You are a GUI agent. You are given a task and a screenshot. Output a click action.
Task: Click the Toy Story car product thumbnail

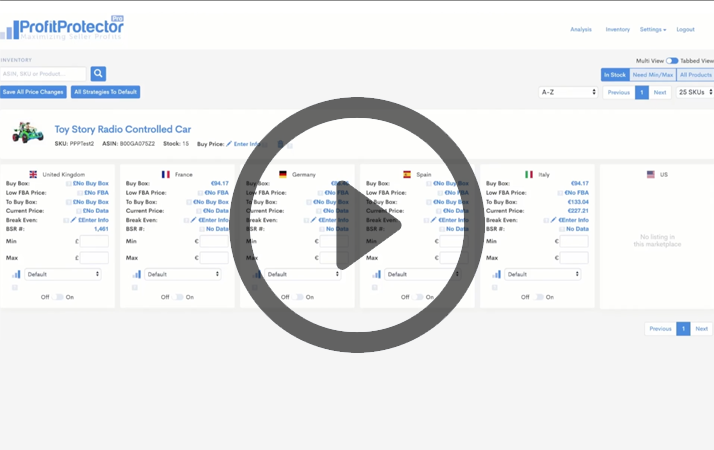pos(28,133)
